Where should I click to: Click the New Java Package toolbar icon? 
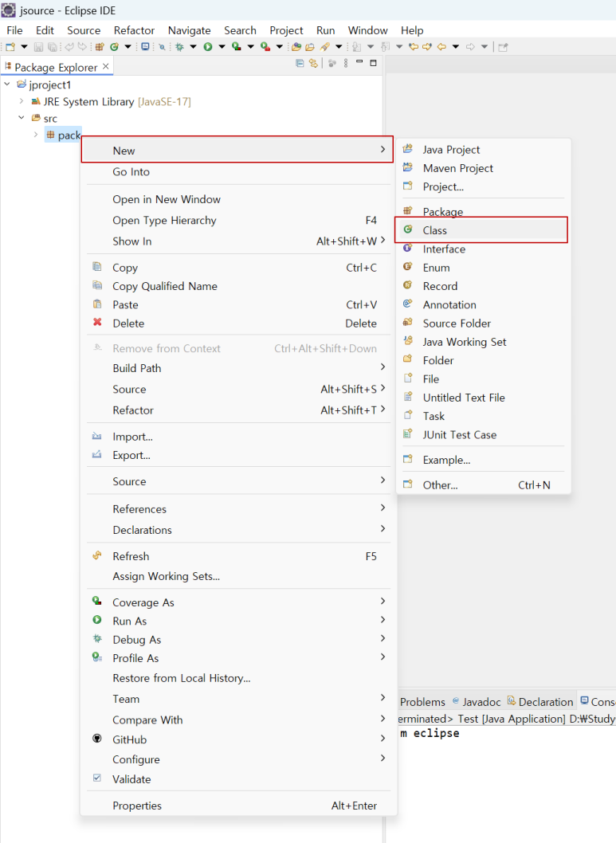pyautogui.click(x=100, y=47)
